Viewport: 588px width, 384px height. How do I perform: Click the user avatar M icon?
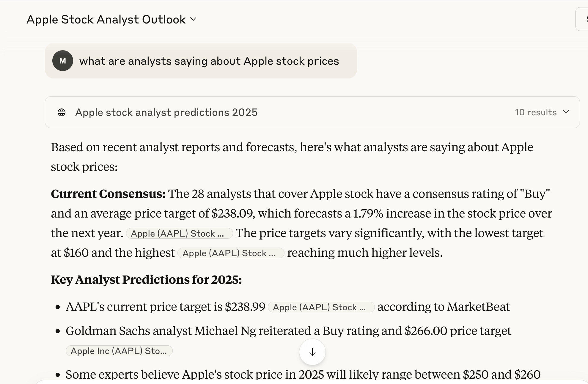(x=62, y=61)
